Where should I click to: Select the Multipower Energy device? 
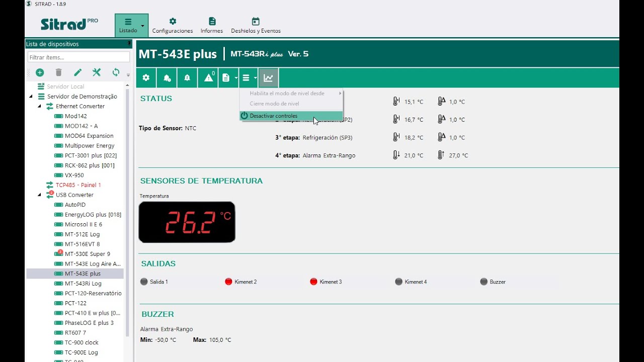90,146
